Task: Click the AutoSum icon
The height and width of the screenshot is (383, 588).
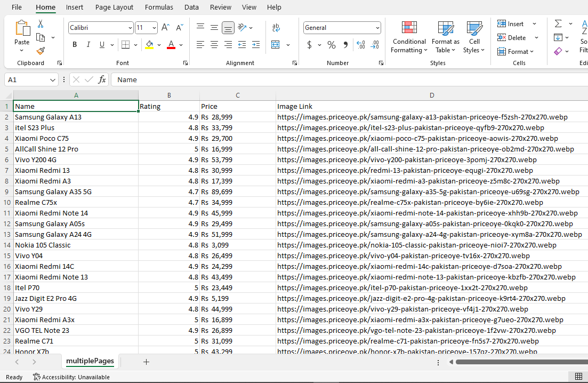Action: tap(558, 23)
